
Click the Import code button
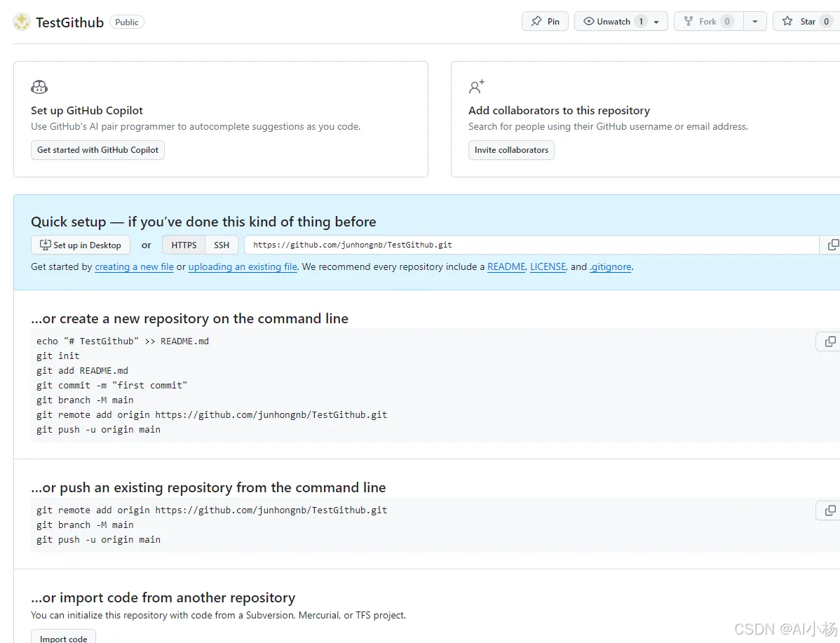[x=63, y=638]
